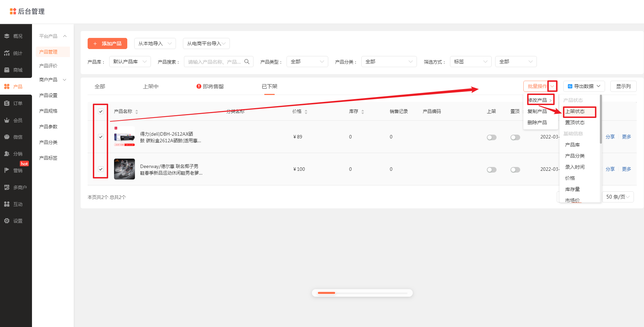Screen dimensions: 644x327
Task: Expand the 批量操作 dropdown arrow
Action: click(x=552, y=86)
